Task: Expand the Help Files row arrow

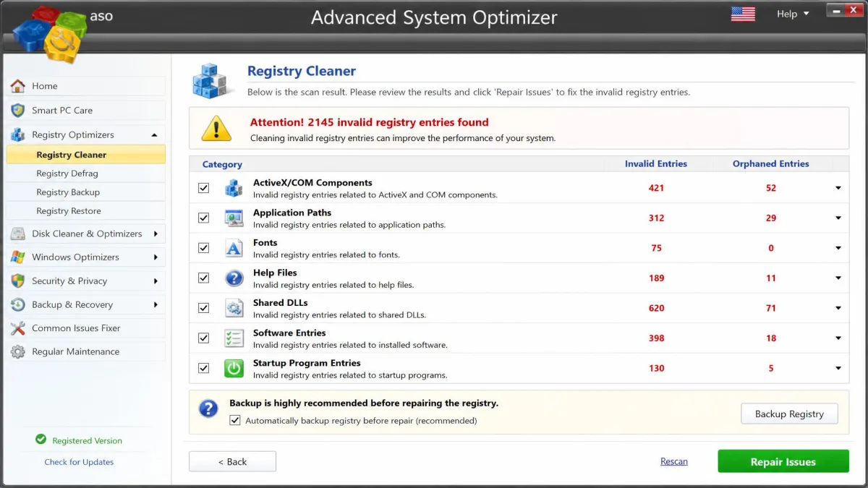Action: 838,278
